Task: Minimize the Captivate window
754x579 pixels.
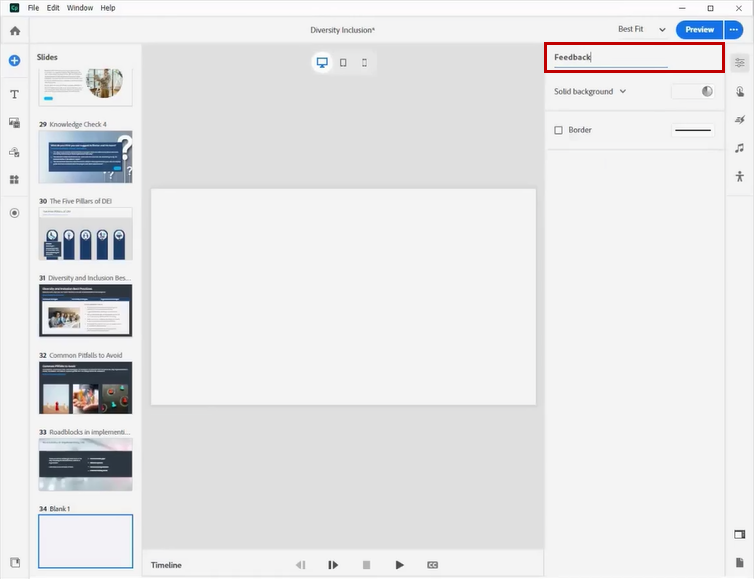Action: 682,8
